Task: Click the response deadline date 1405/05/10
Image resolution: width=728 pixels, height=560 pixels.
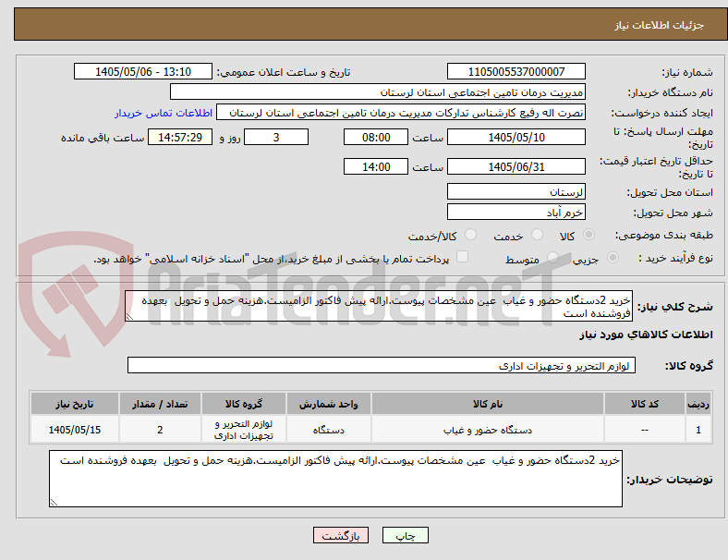Action: [516, 137]
